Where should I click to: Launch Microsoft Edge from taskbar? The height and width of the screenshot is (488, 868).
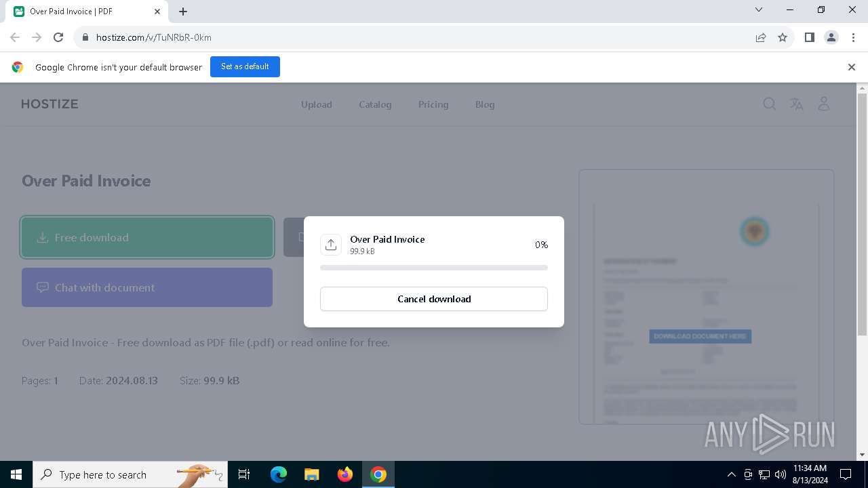(x=279, y=474)
